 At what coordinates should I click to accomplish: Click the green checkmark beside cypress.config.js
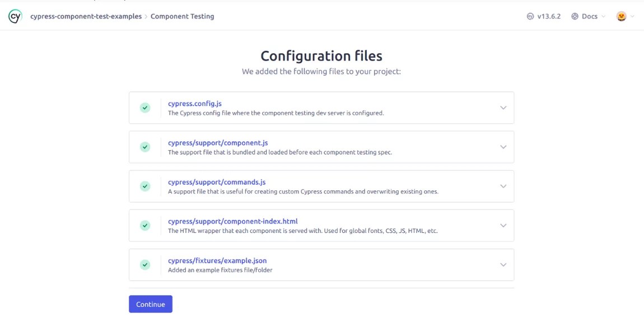pos(145,108)
